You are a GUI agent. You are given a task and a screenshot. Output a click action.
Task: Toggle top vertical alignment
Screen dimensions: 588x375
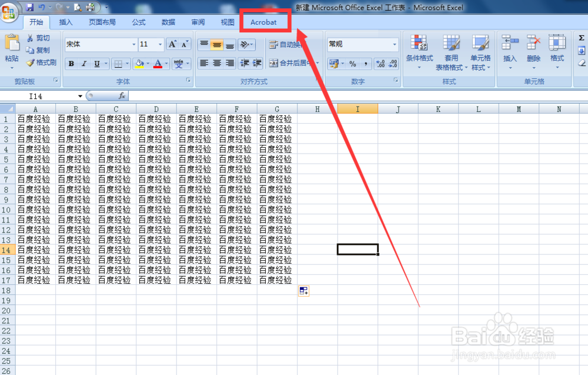point(204,45)
